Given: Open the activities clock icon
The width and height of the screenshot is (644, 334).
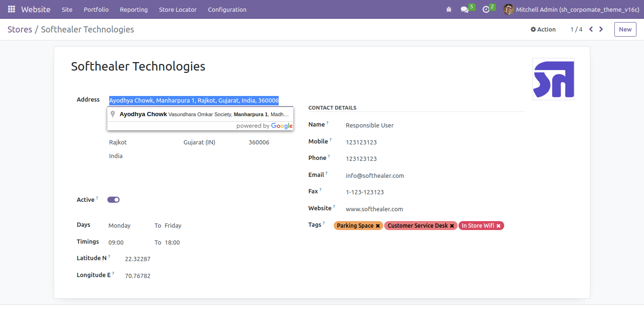Looking at the screenshot, I should [486, 9].
